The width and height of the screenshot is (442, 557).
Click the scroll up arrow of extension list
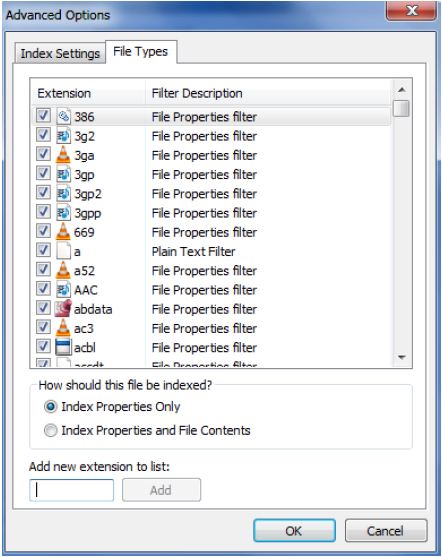[402, 90]
